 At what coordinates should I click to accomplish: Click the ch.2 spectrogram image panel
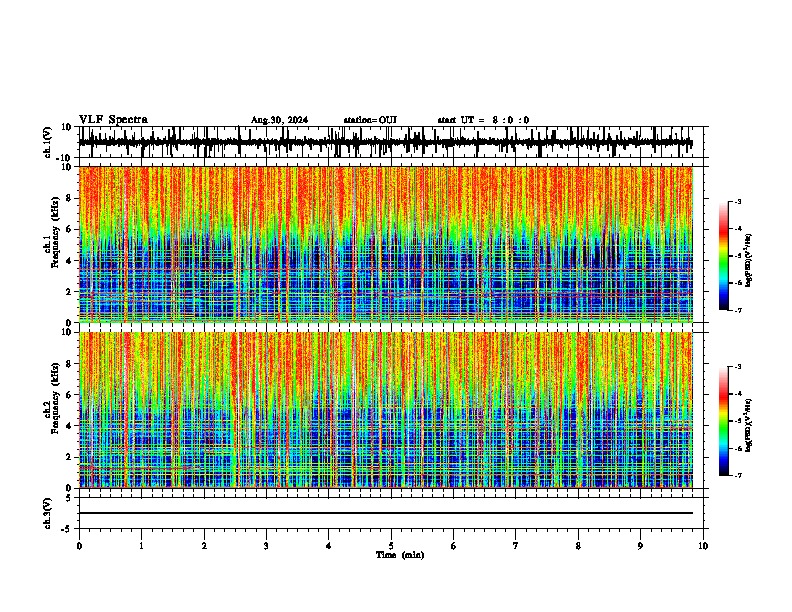(385, 410)
